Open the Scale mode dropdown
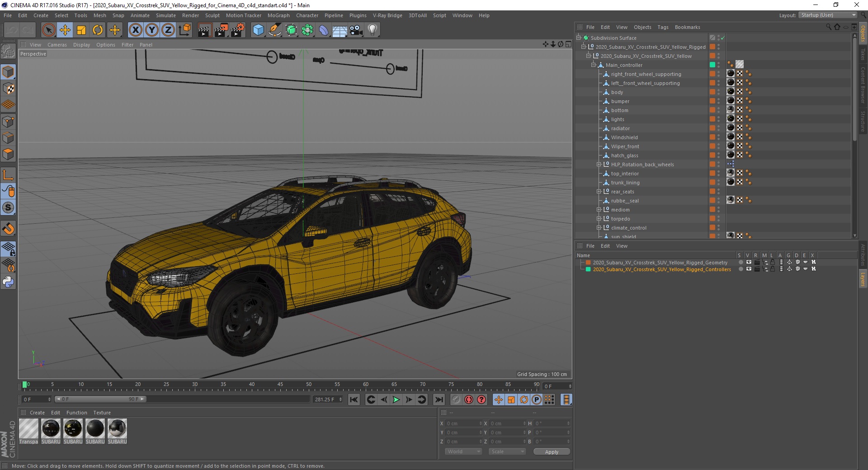868x470 pixels. 507,451
